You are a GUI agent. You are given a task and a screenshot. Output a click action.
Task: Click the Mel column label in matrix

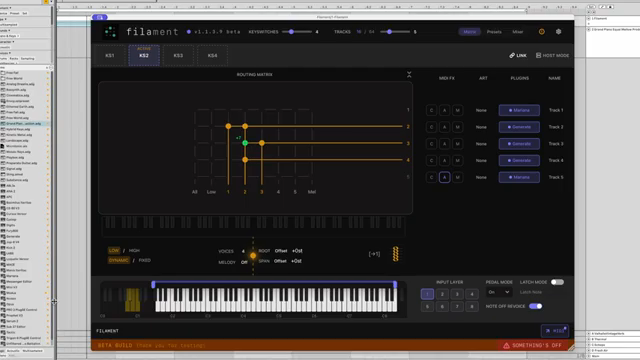(x=312, y=192)
